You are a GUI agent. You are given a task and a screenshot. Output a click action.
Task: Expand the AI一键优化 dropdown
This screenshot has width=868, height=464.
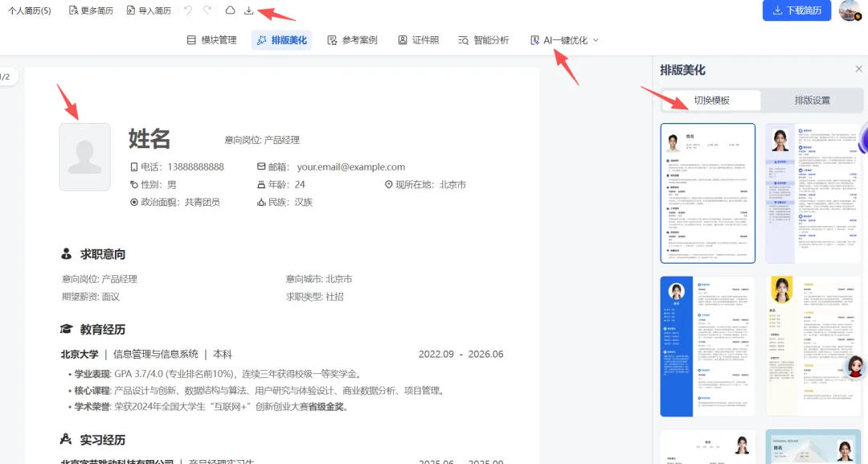click(565, 40)
